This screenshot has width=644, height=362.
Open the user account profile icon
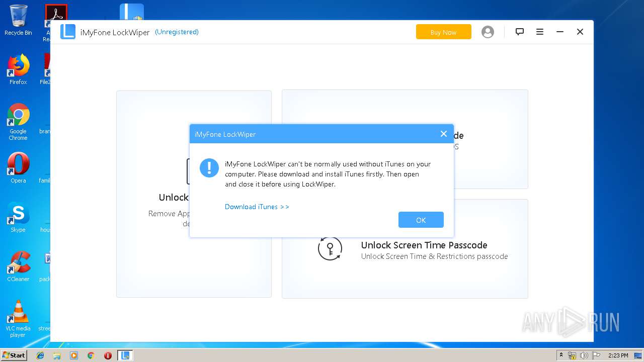point(488,32)
